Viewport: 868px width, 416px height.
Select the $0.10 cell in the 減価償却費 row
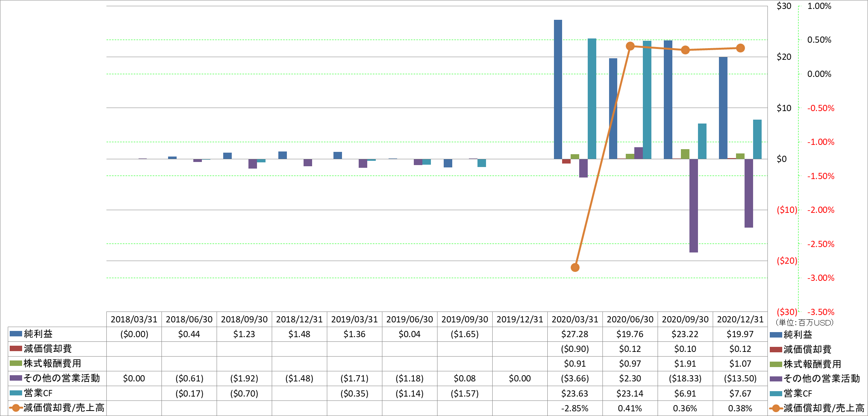point(685,349)
